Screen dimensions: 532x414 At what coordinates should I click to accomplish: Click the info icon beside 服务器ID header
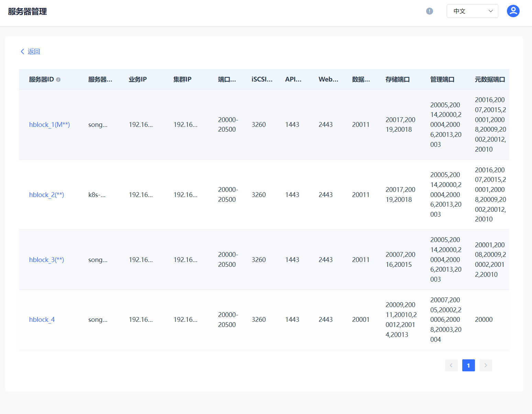point(58,80)
